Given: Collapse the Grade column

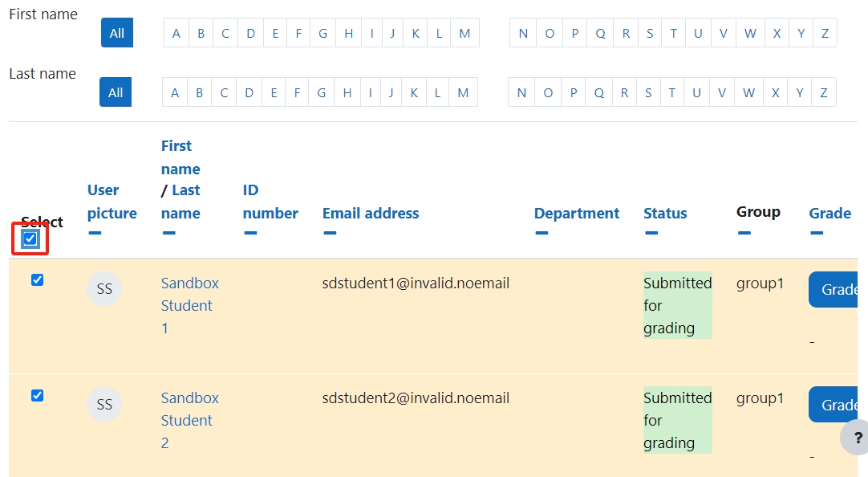Looking at the screenshot, I should tap(817, 233).
